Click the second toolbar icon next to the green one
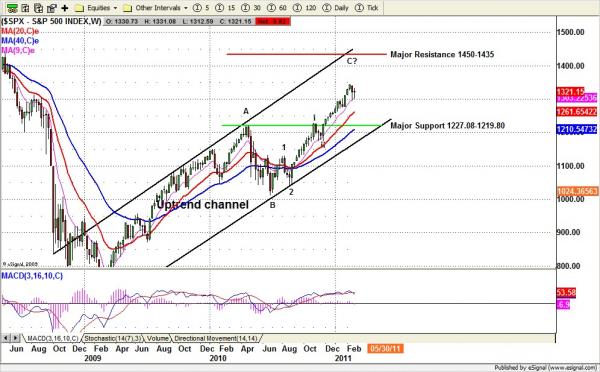This screenshot has height=372, width=600. [25, 8]
